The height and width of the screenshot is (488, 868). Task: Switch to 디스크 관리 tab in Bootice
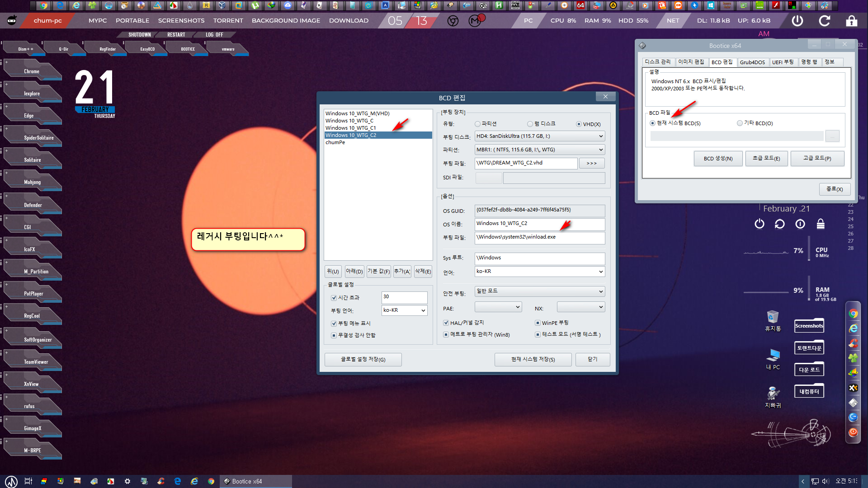click(x=658, y=62)
